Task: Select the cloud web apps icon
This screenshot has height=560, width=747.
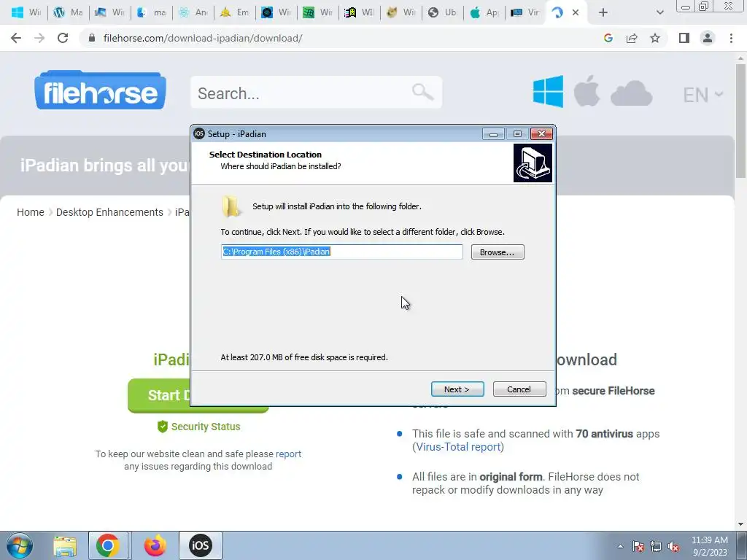Action: [x=631, y=93]
